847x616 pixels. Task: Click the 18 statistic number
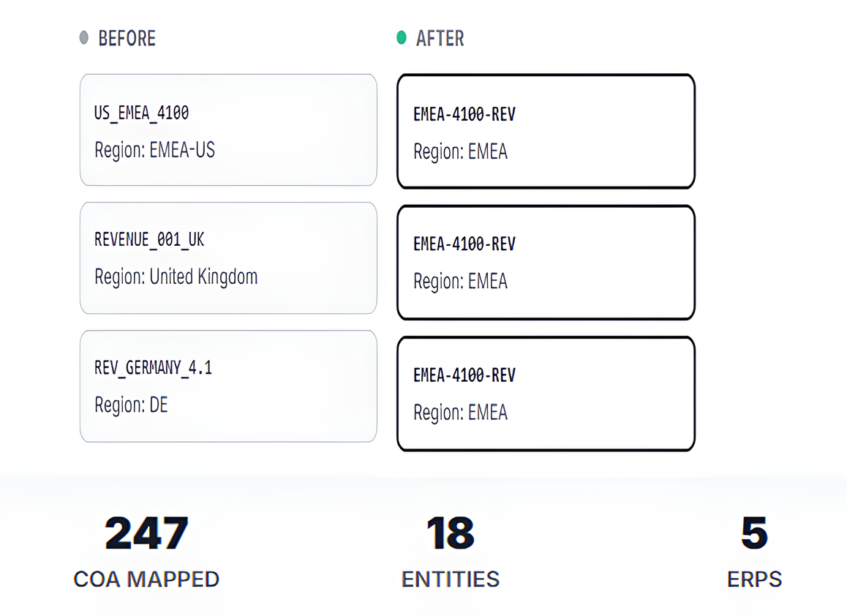[450, 533]
